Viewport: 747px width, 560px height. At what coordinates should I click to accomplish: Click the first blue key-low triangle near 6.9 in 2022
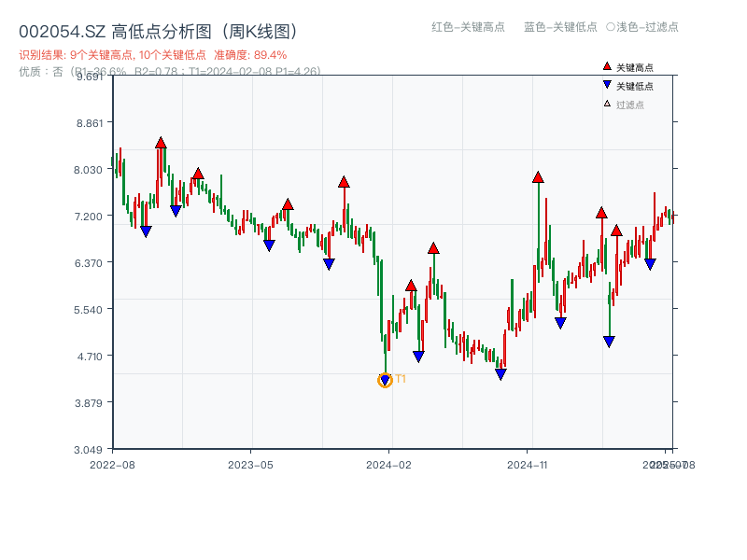pos(146,231)
